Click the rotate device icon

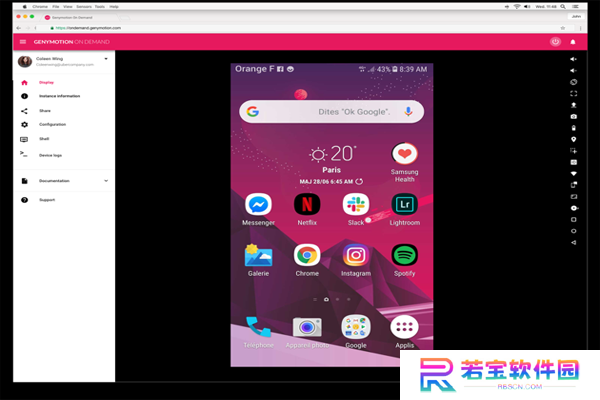pos(573,82)
